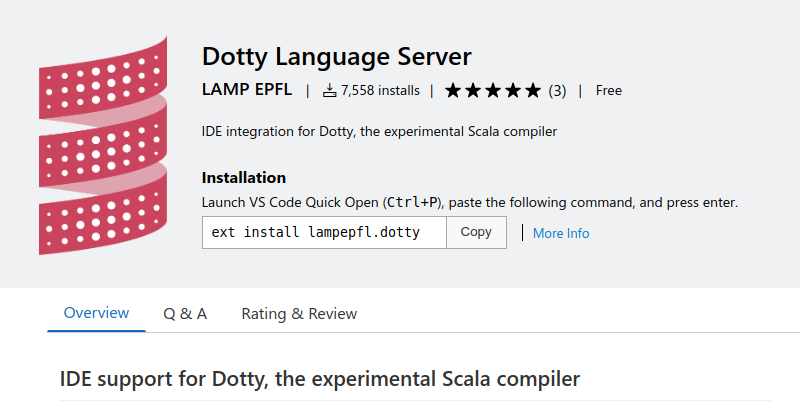Click the Launch VS Code Quick Open instruction
800x417 pixels.
tap(470, 203)
